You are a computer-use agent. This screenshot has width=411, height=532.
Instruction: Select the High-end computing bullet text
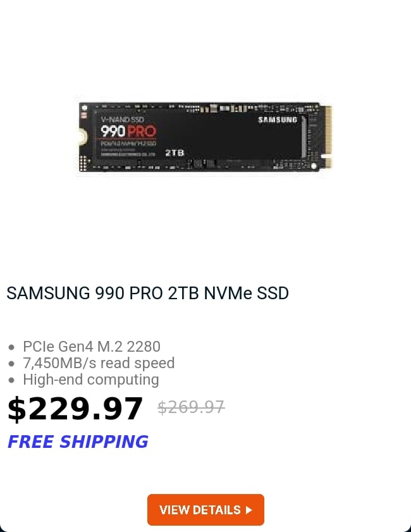tap(91, 380)
